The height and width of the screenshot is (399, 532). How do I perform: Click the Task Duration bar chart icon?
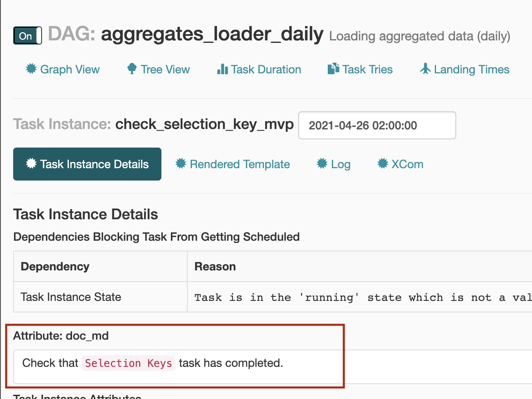click(x=222, y=69)
